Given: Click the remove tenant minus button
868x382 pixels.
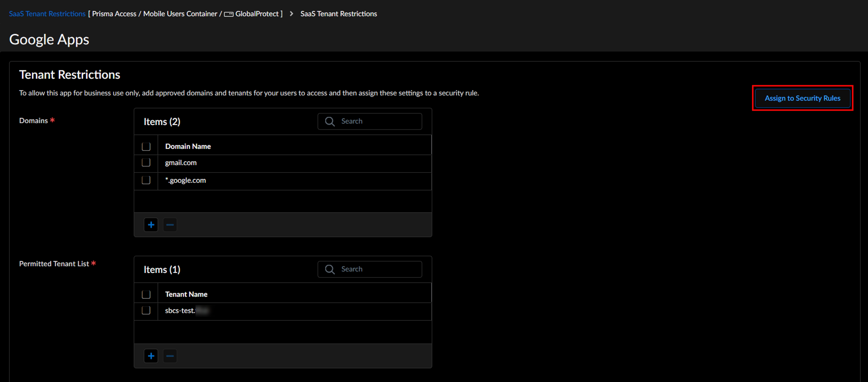Looking at the screenshot, I should click(x=170, y=356).
